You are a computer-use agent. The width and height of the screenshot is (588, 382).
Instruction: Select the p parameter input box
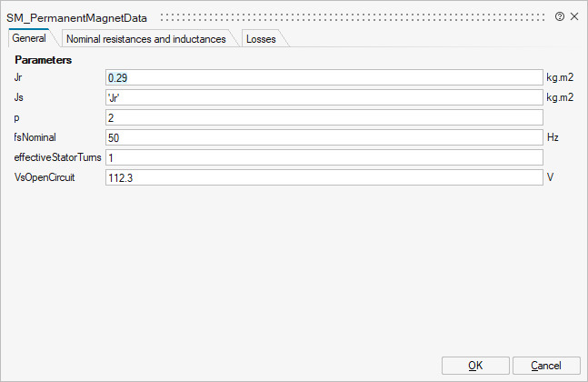(324, 118)
